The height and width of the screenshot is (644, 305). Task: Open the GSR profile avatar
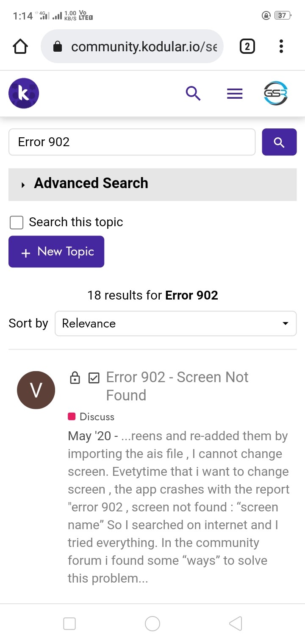[275, 93]
